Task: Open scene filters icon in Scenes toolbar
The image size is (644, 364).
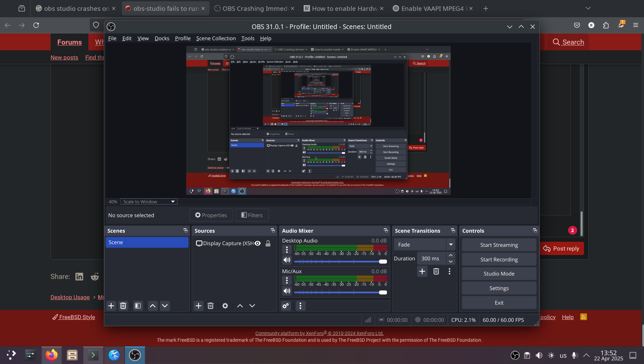Action: coord(138,306)
